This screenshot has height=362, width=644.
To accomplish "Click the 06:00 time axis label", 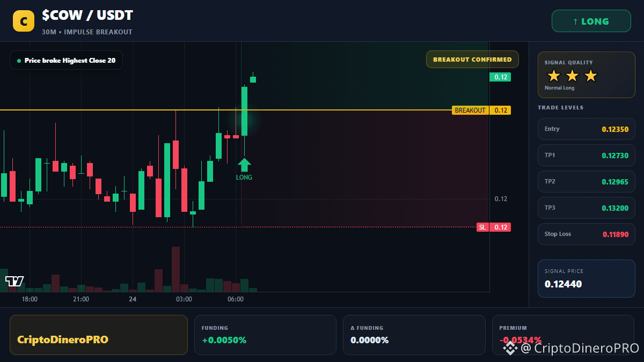I will point(236,299).
